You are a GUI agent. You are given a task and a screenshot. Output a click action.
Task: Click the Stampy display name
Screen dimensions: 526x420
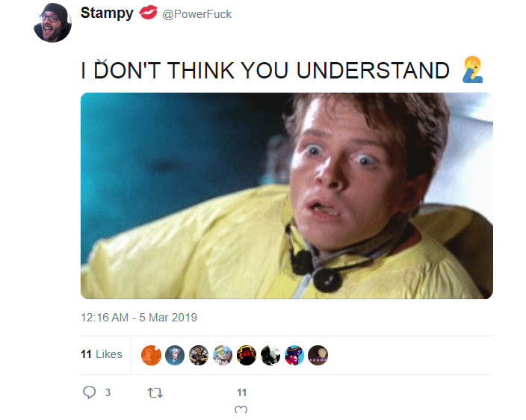(107, 13)
